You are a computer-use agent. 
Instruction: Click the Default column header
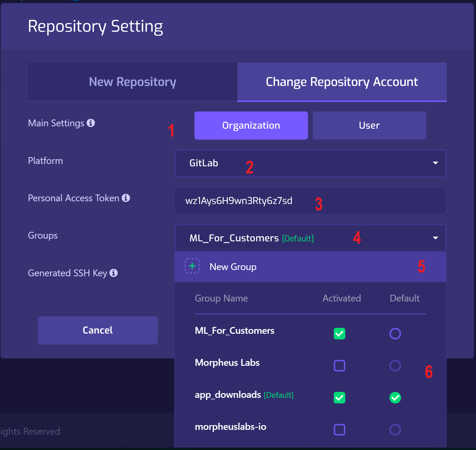[405, 298]
